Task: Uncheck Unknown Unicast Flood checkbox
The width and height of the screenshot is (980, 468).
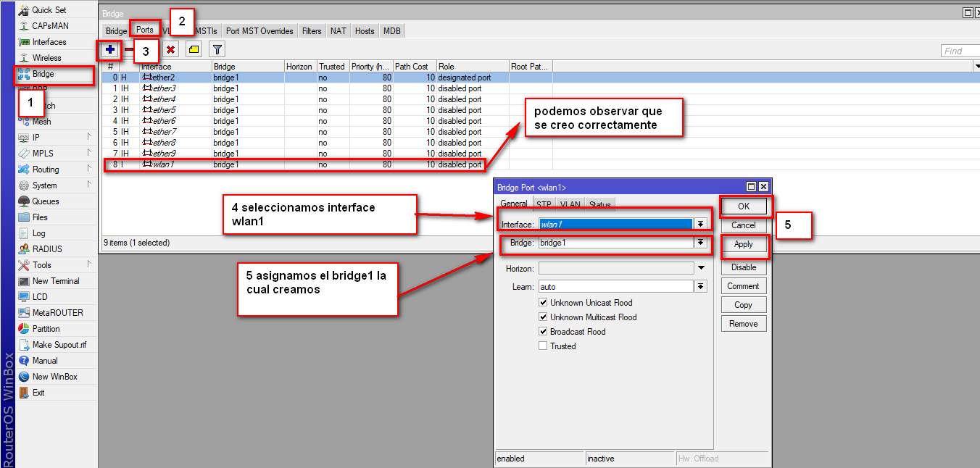Action: [x=543, y=303]
